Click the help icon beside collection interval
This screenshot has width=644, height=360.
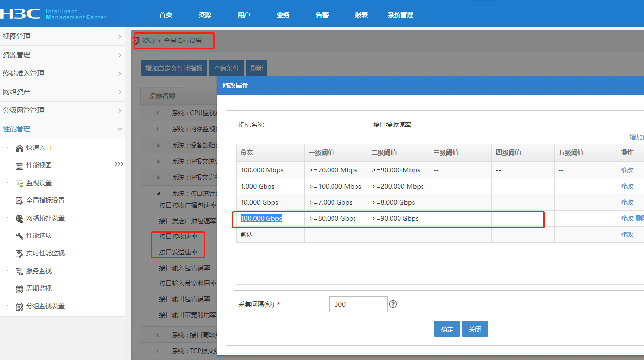tap(393, 304)
